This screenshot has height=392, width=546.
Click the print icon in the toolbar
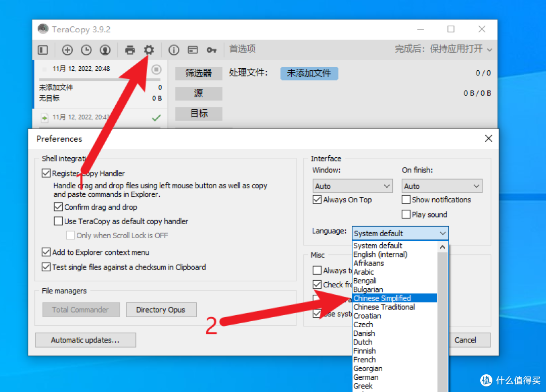pyautogui.click(x=130, y=50)
